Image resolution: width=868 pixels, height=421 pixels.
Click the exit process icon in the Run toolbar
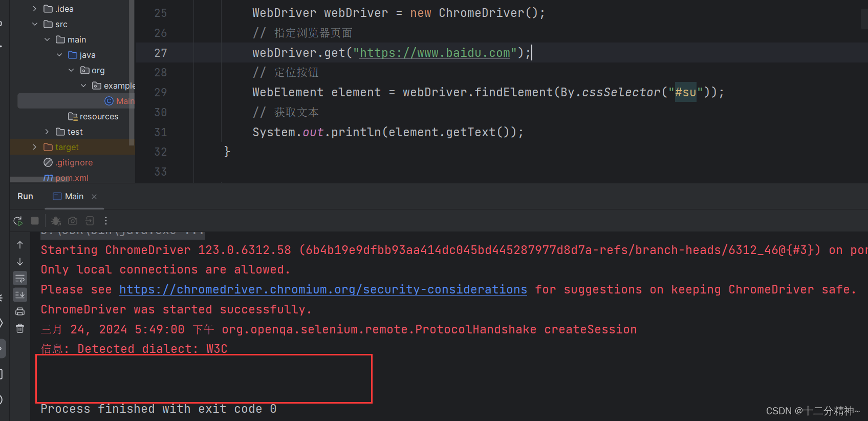pos(90,221)
